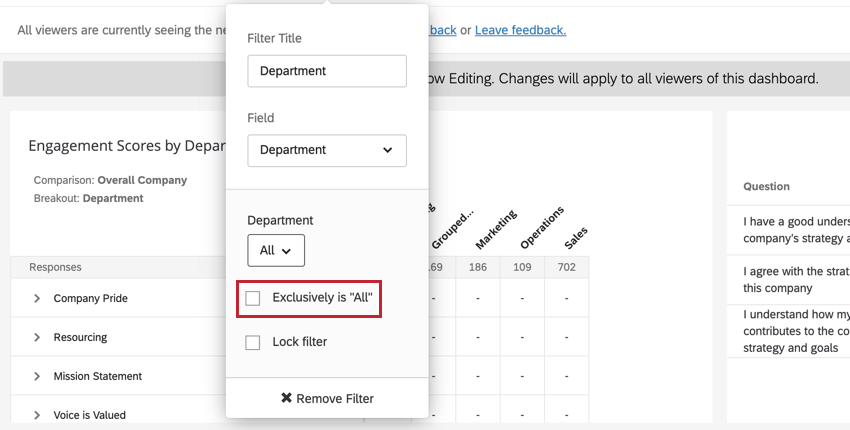Expand the Mission Statement row chevron

coord(37,377)
